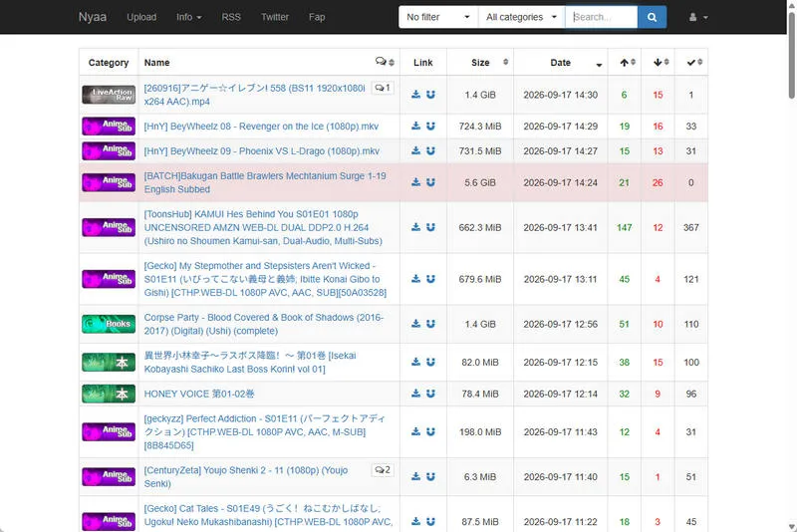This screenshot has height=532, width=797.
Task: Click Books category badge on Corpse Party row
Action: pyautogui.click(x=109, y=324)
